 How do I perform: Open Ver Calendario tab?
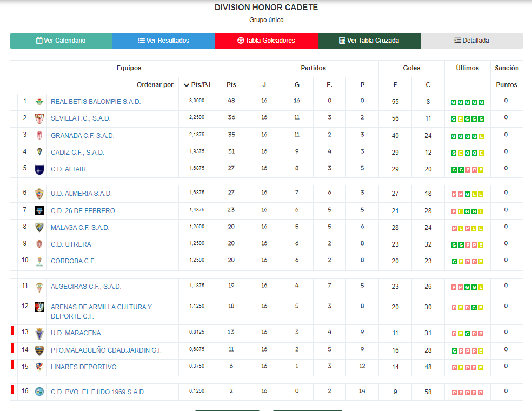click(61, 41)
